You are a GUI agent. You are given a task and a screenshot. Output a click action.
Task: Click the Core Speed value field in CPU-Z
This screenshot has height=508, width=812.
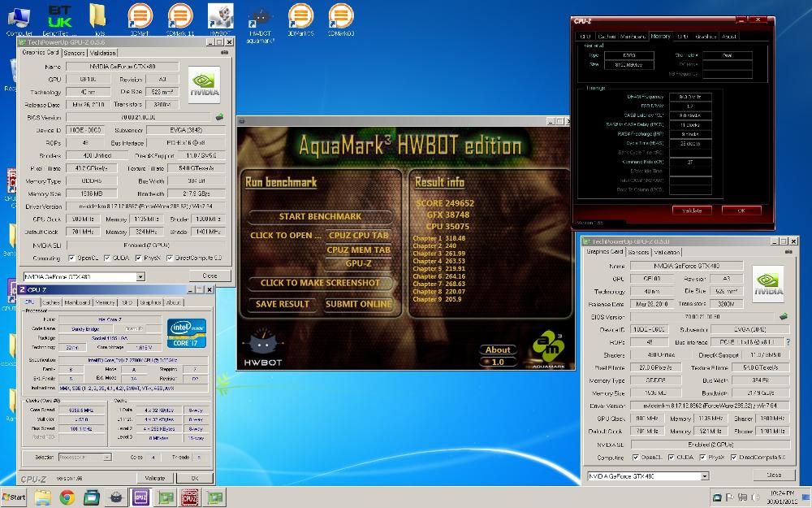[x=81, y=410]
